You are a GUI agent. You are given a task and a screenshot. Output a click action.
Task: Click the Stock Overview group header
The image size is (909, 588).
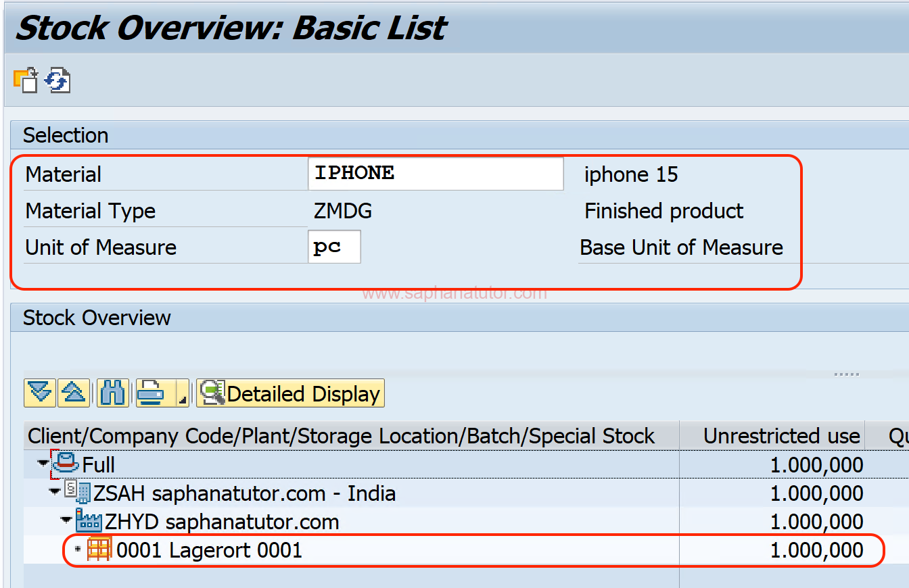coord(97,318)
